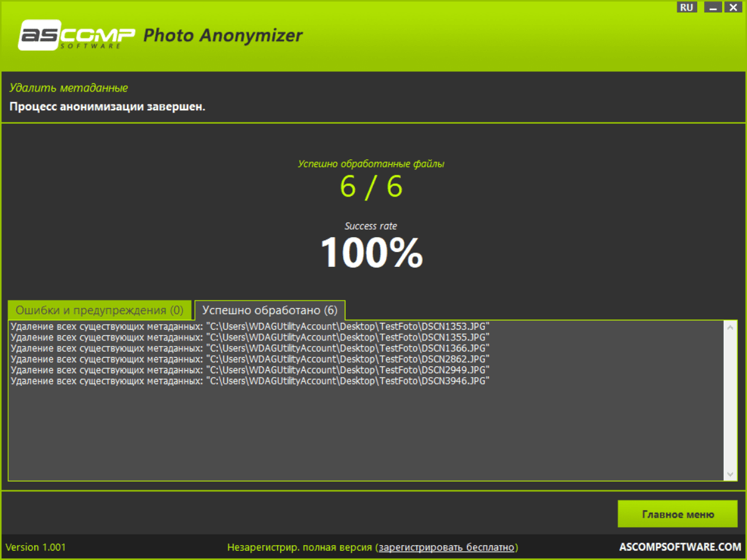Click the log scrollbar up arrow
Screen dimensions: 747x560
tap(731, 326)
